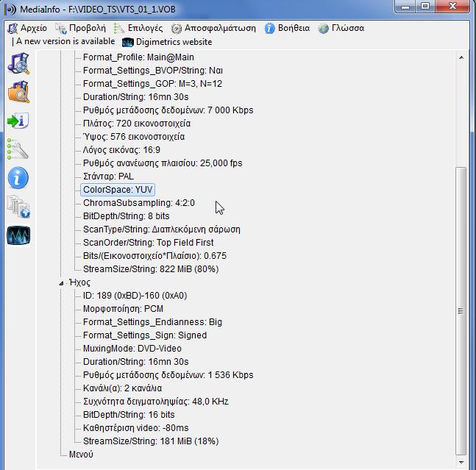Image resolution: width=476 pixels, height=470 pixels.
Task: Select Στάνταρ: PAL row
Action: click(108, 177)
